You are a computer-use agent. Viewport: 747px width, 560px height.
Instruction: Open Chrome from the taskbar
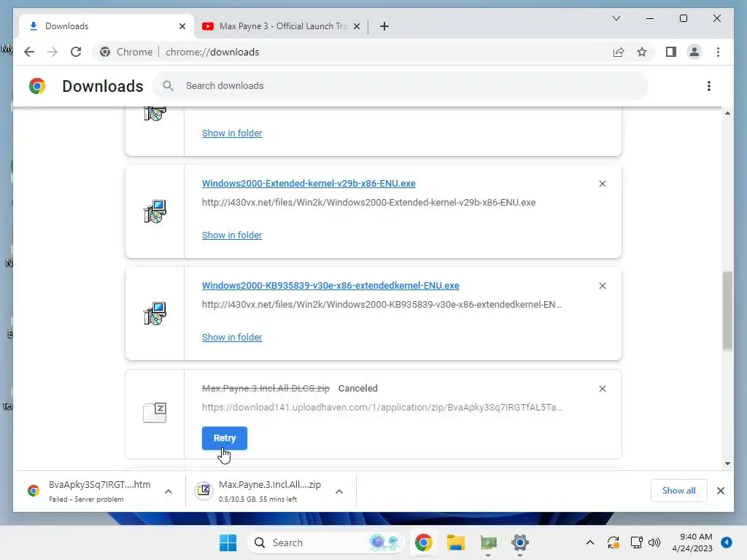423,542
